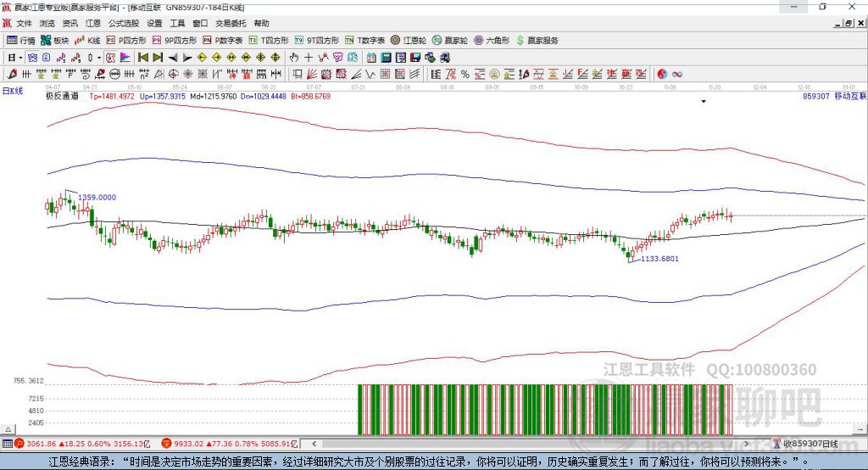Jump to first bar icon
The height and width of the screenshot is (470, 868).
(142, 58)
